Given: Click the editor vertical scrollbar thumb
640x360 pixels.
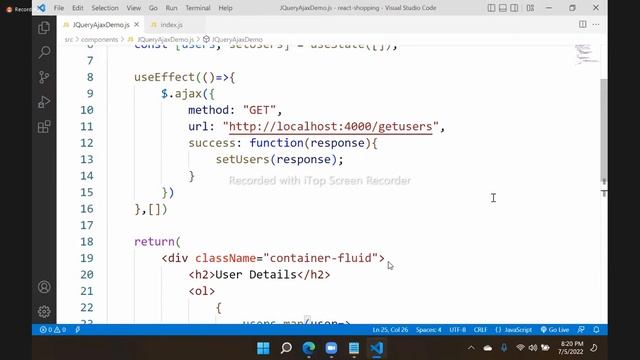Looking at the screenshot, I should tap(604, 129).
